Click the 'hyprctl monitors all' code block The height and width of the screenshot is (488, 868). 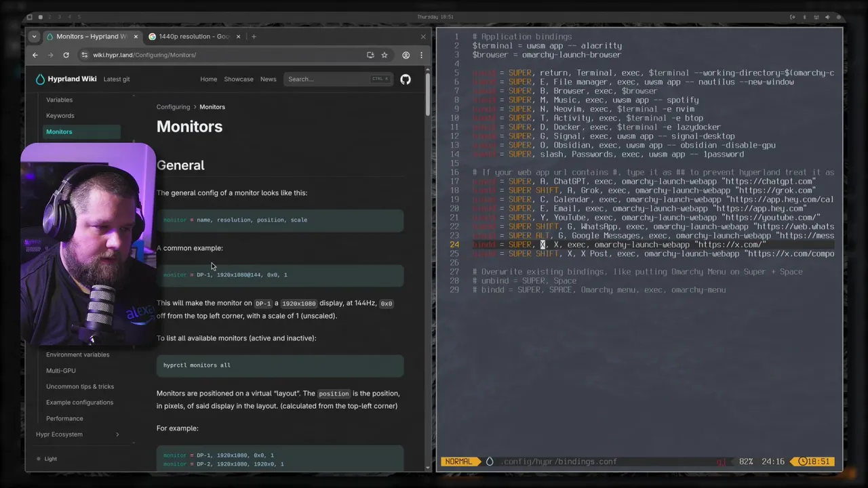coord(280,365)
